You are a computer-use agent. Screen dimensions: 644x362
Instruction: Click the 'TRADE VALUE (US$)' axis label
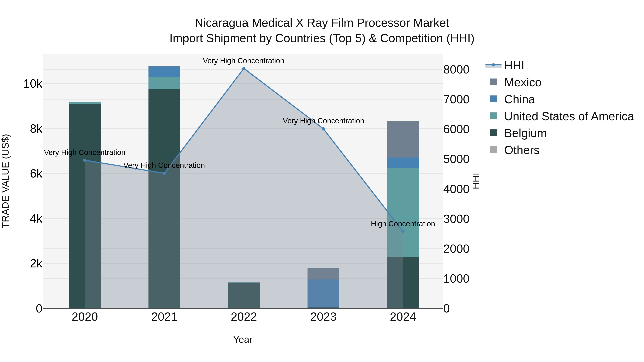point(6,181)
